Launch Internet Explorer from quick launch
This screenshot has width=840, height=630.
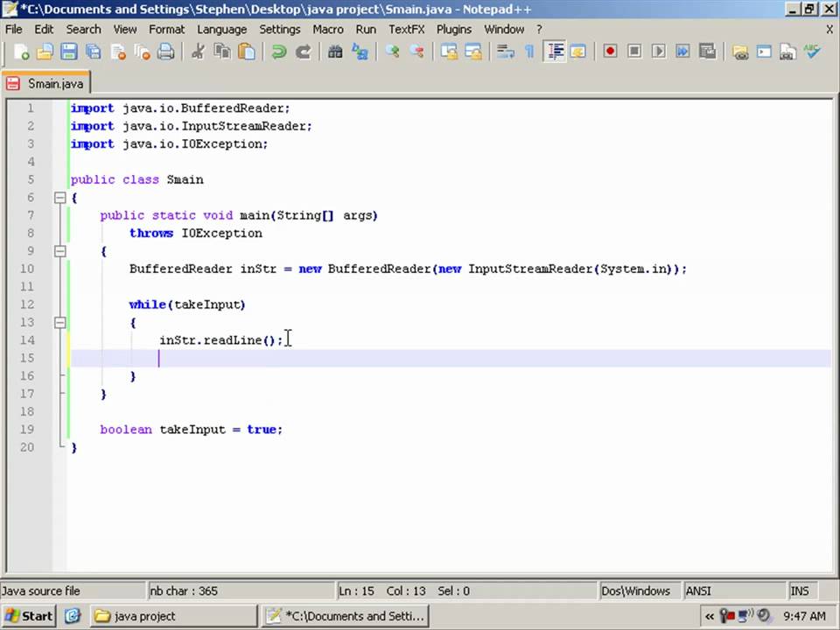point(73,616)
